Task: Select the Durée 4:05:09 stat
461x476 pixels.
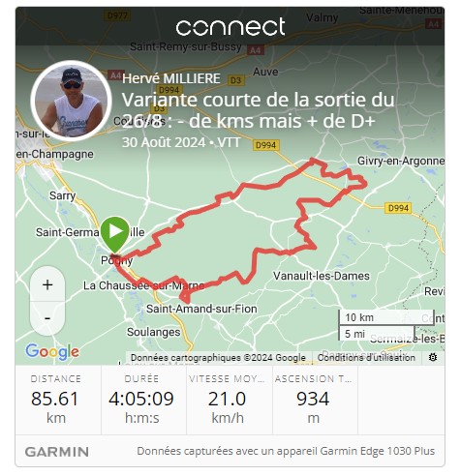Action: [x=141, y=401]
